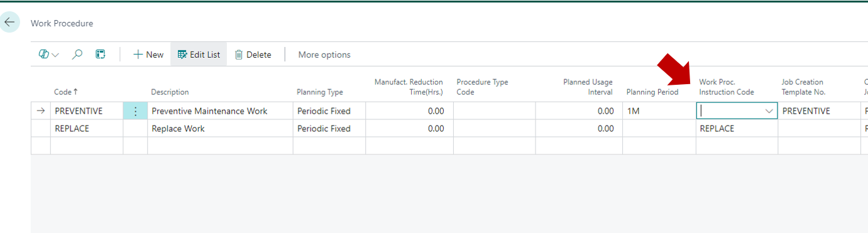Image resolution: width=868 pixels, height=233 pixels.
Task: Delete the selected work procedure
Action: click(x=253, y=55)
